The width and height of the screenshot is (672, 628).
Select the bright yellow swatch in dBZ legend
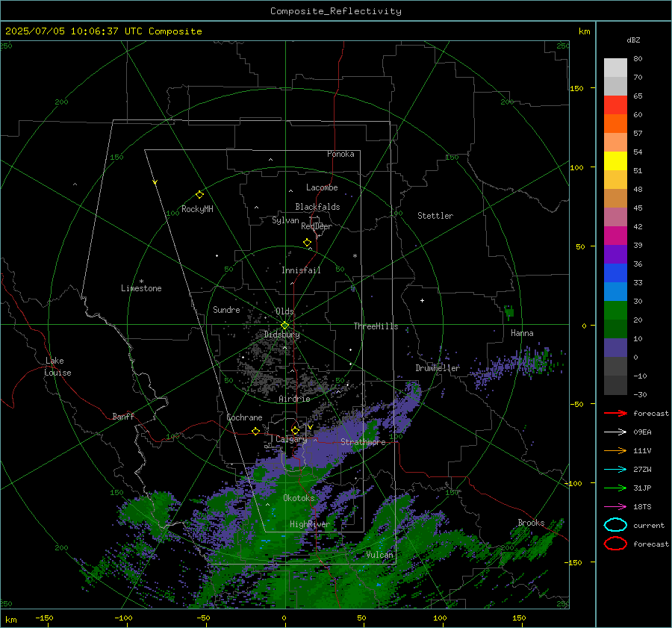(x=615, y=161)
